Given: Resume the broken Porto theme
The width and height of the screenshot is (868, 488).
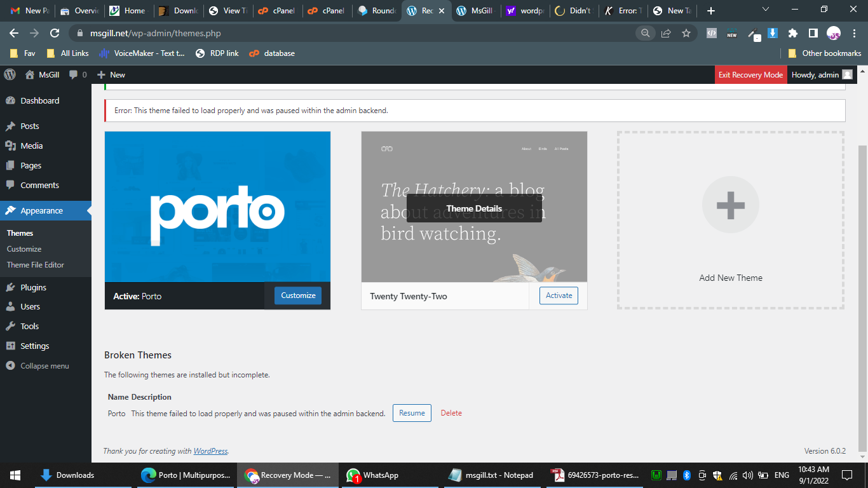Looking at the screenshot, I should point(412,413).
